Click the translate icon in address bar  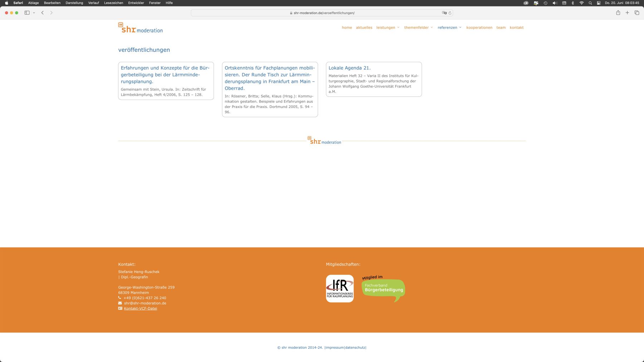point(444,13)
